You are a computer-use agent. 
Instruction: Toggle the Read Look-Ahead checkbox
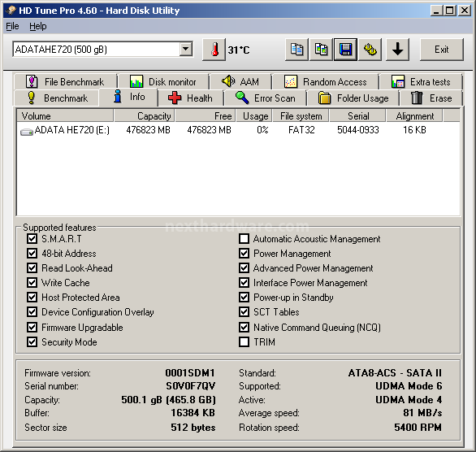pyautogui.click(x=32, y=268)
